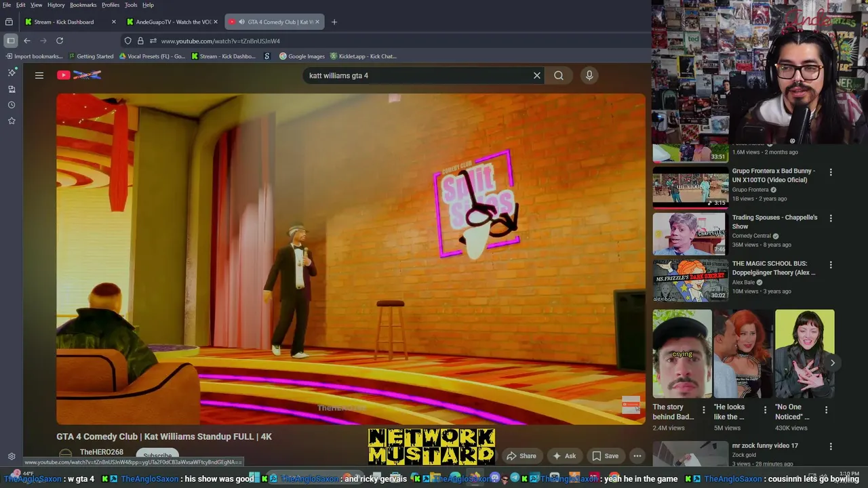Open bookmarks sidebar star icon
The image size is (868, 488).
12,121
